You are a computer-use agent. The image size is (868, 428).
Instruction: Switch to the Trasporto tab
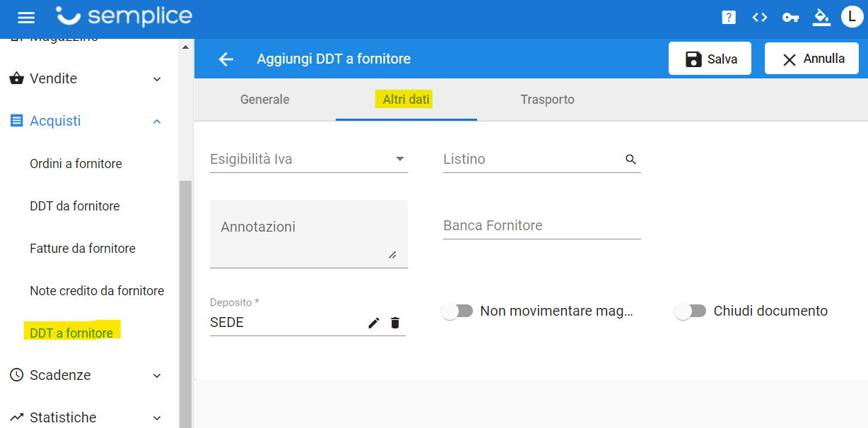pos(548,100)
